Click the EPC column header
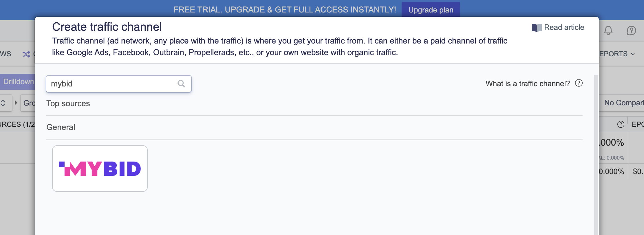 (637, 124)
